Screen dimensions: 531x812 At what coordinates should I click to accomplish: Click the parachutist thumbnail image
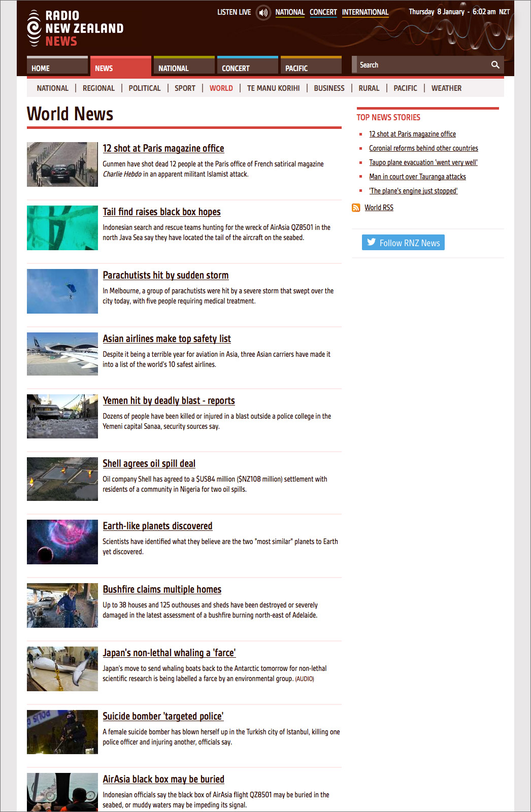[x=62, y=291]
